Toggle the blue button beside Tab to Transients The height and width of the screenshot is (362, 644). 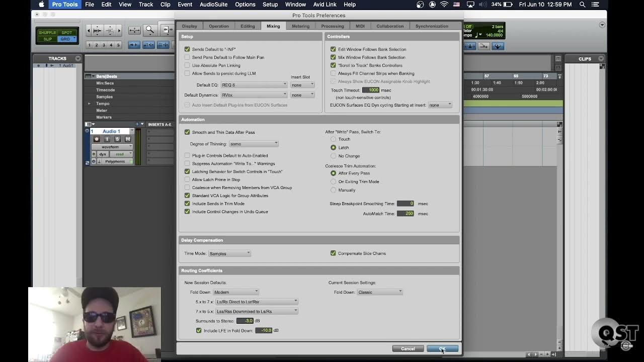coord(148,45)
